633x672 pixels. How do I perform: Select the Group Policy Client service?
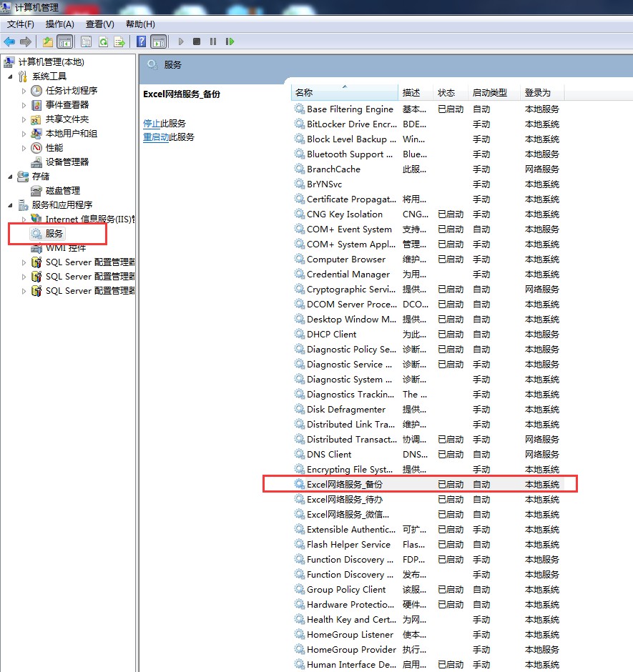point(428,589)
